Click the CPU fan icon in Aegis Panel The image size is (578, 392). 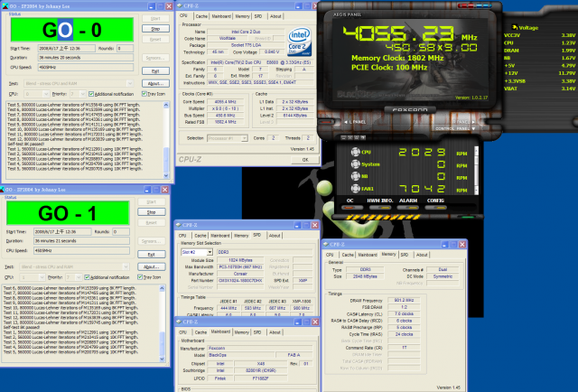click(x=355, y=152)
